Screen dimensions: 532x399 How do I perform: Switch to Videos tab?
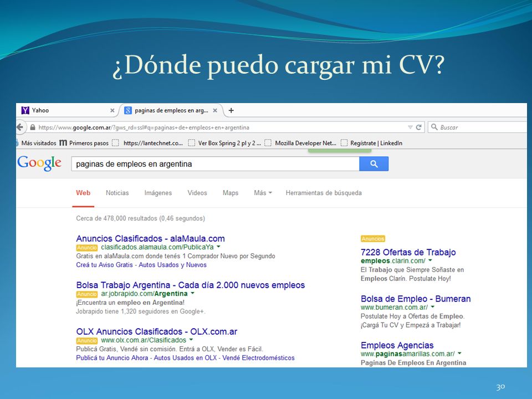coord(197,193)
